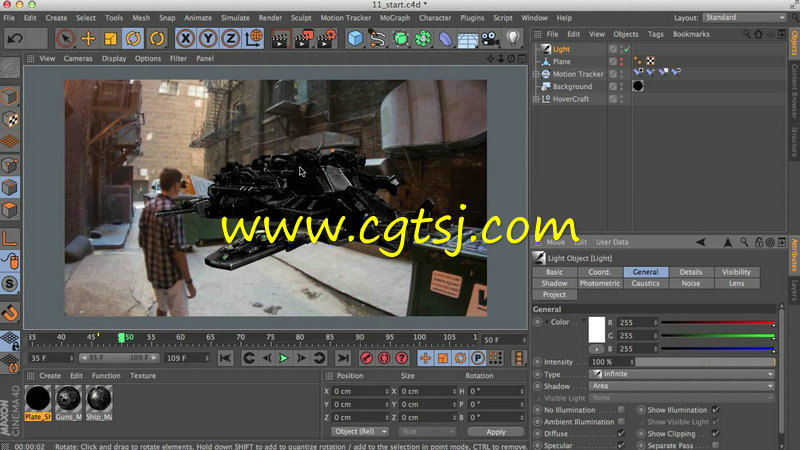Render the active view

coord(280,38)
